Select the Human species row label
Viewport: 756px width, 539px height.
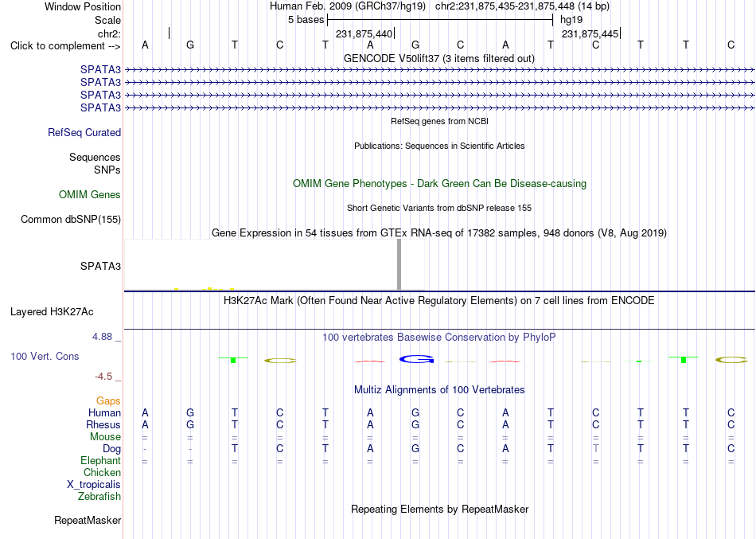(x=104, y=412)
